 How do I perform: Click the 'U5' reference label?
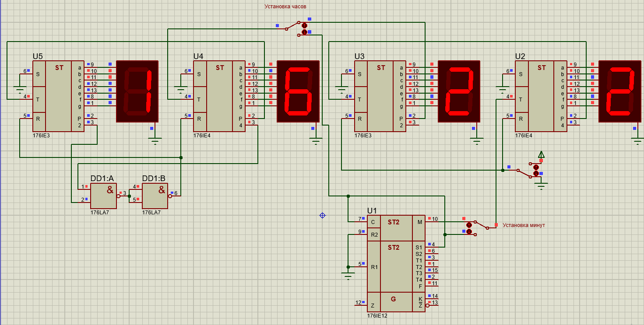[x=38, y=56]
